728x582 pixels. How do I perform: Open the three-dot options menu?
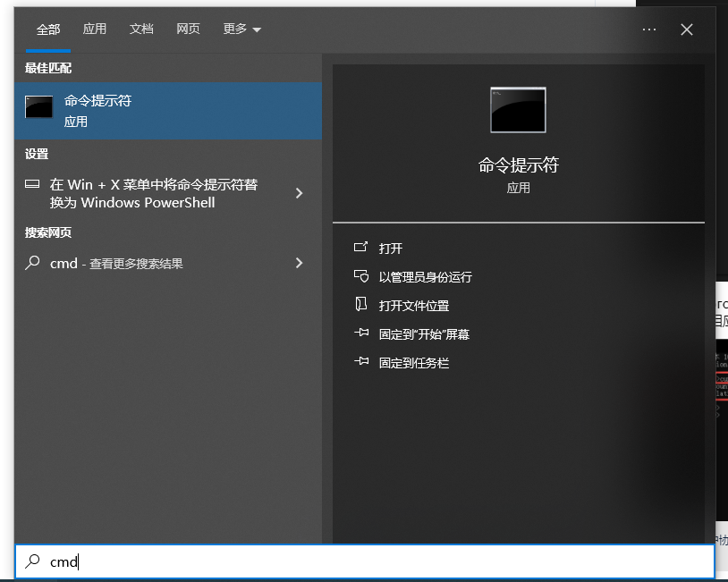[x=649, y=30]
